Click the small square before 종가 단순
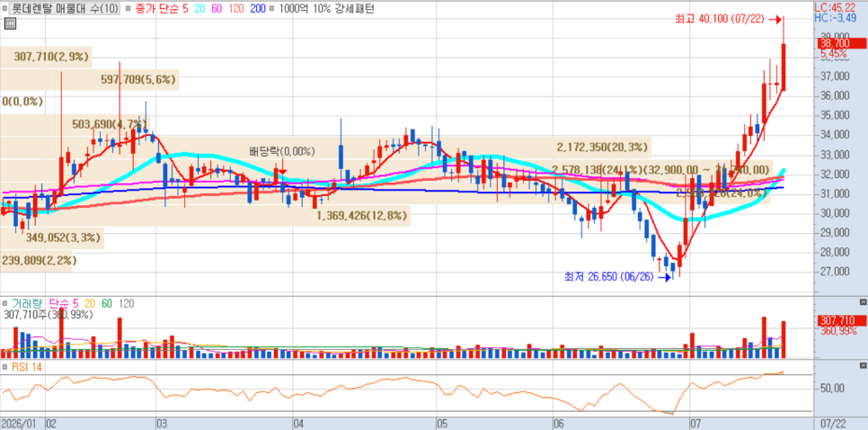 pyautogui.click(x=128, y=9)
